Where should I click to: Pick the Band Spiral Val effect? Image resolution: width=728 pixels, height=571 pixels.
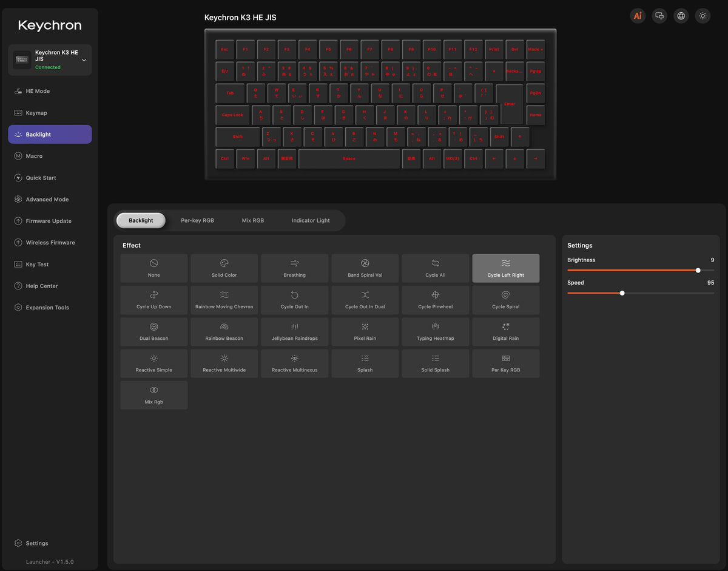click(365, 268)
